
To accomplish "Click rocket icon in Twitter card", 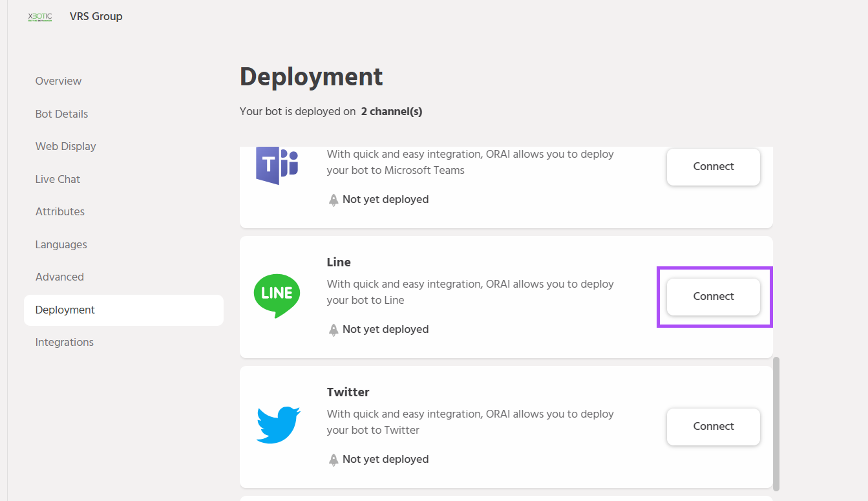I will click(333, 460).
